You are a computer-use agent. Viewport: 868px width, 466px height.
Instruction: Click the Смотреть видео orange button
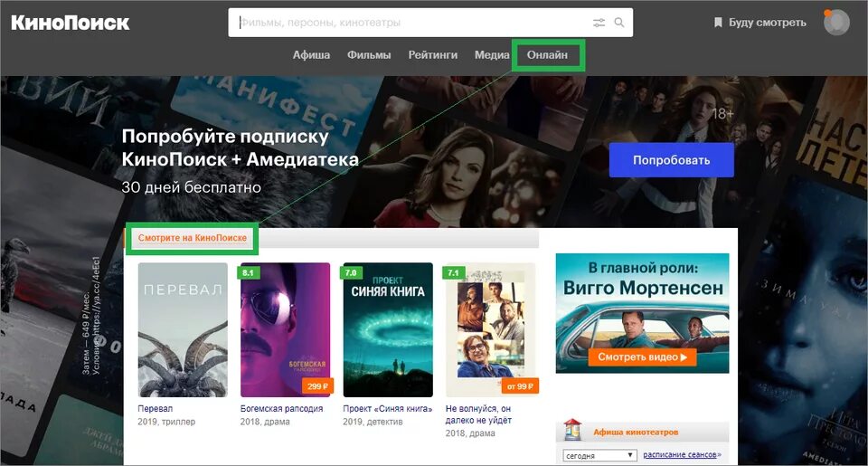642,357
